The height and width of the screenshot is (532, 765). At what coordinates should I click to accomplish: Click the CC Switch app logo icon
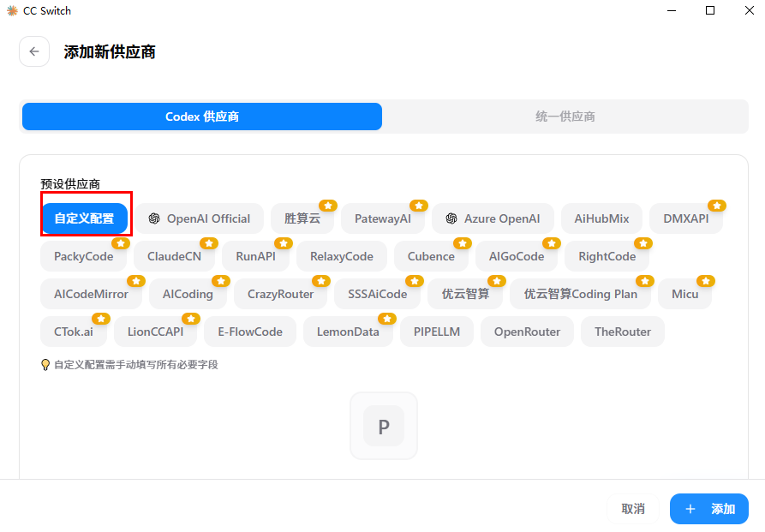12,11
